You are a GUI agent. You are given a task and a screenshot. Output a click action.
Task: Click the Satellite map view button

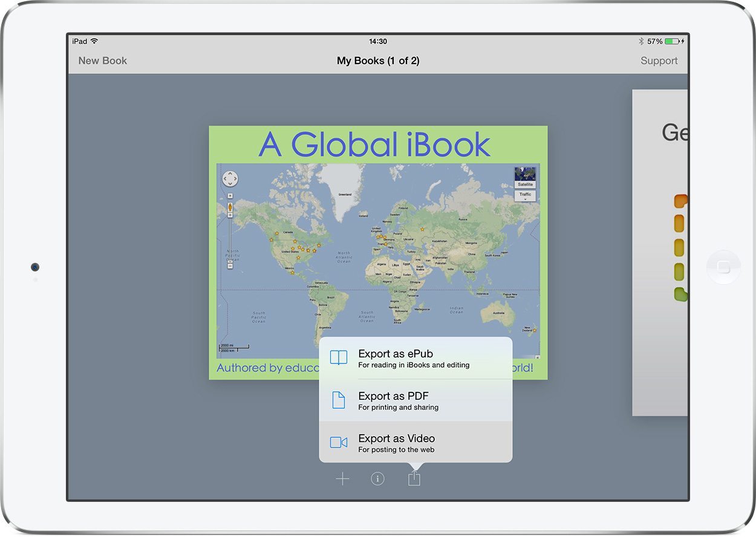click(525, 178)
